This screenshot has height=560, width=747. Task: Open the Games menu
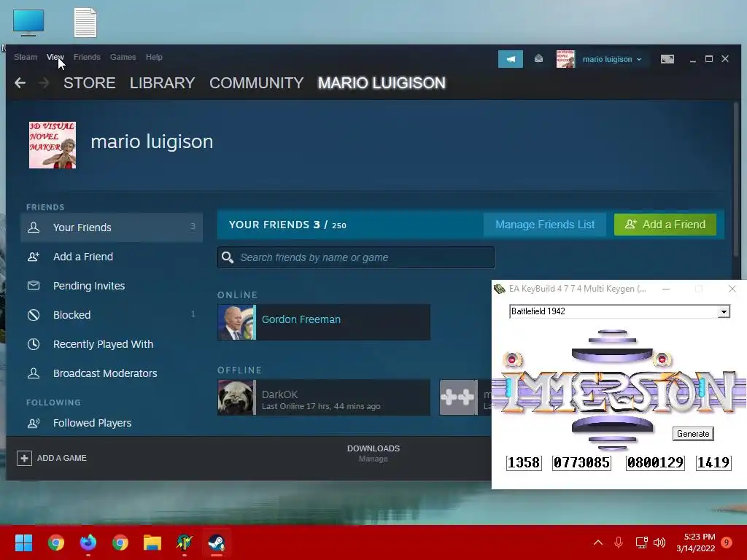pos(123,57)
